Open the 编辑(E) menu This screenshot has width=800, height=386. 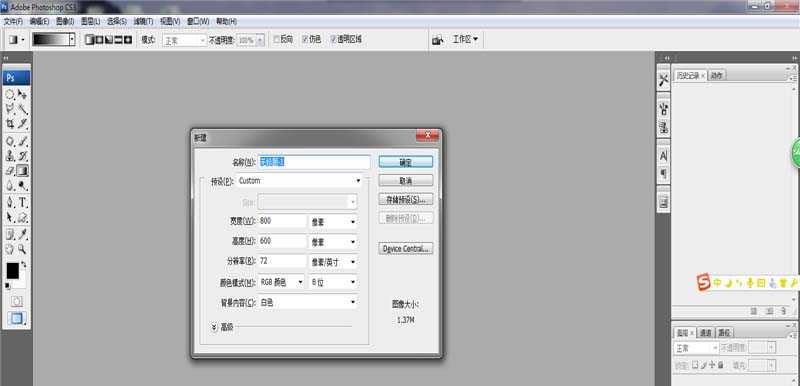point(39,21)
